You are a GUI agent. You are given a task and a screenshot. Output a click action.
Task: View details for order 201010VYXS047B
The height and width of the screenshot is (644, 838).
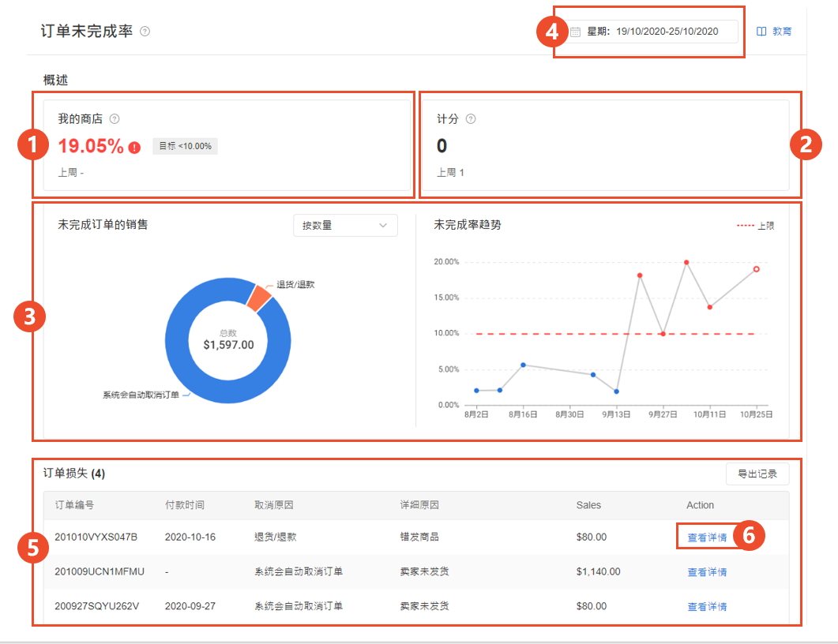[x=707, y=537]
